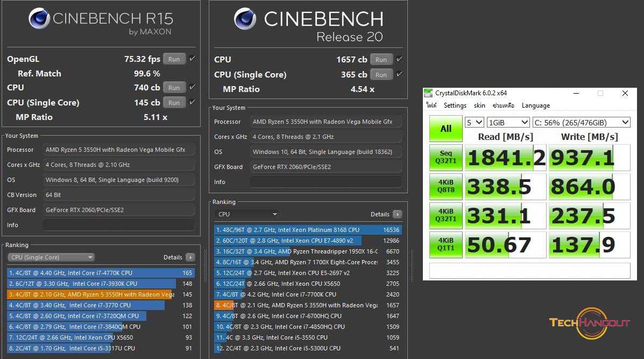Click the Seq Q32T1 read value 1841.2
Image resolution: width=644 pixels, height=359 pixels.
506,158
